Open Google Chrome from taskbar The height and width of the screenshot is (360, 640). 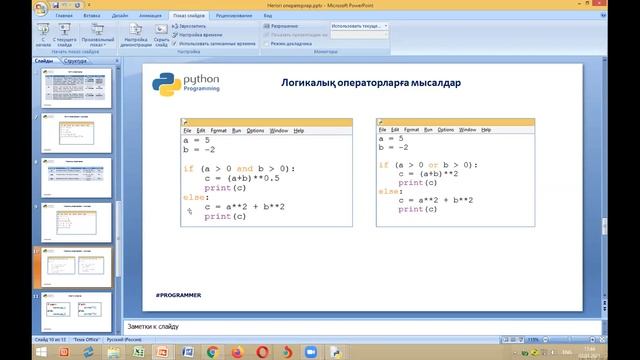tap(212, 352)
